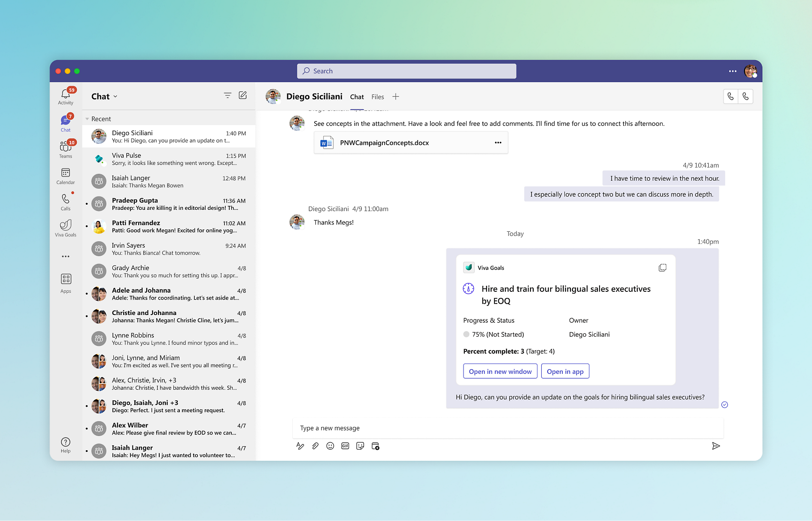This screenshot has height=521, width=812.
Task: Click Open in app button
Action: 565,371
